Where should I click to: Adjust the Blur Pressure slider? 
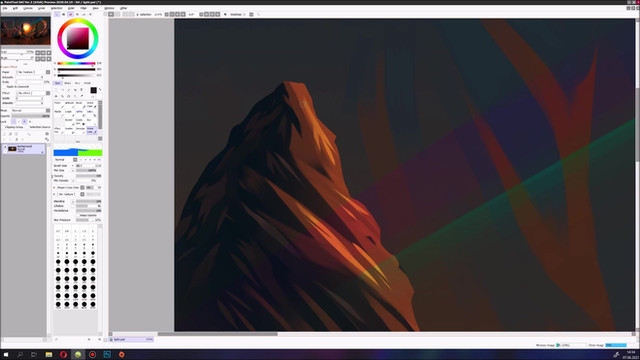click(x=88, y=220)
